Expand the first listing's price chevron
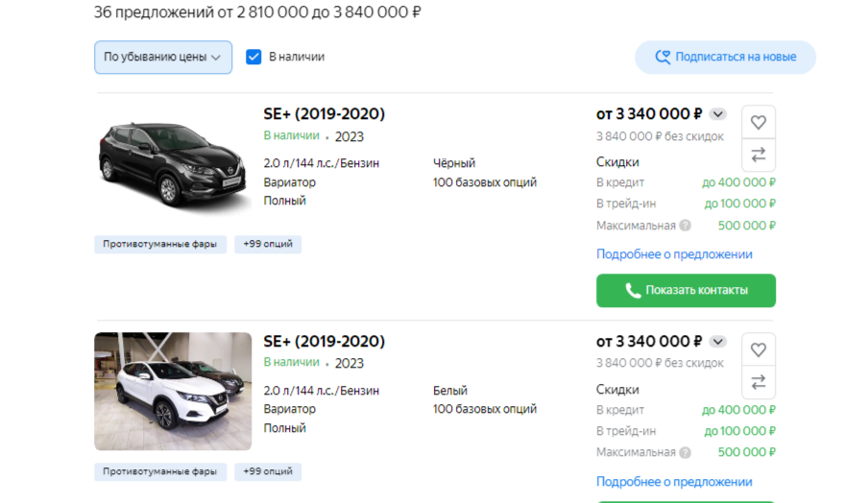 pyautogui.click(x=718, y=114)
